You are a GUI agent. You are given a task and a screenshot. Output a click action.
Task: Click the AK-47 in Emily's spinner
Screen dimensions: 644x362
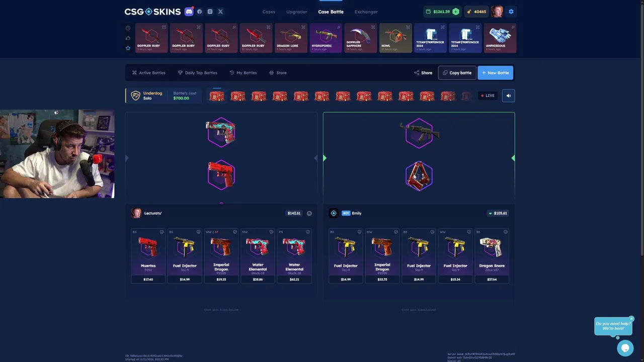tap(419, 133)
